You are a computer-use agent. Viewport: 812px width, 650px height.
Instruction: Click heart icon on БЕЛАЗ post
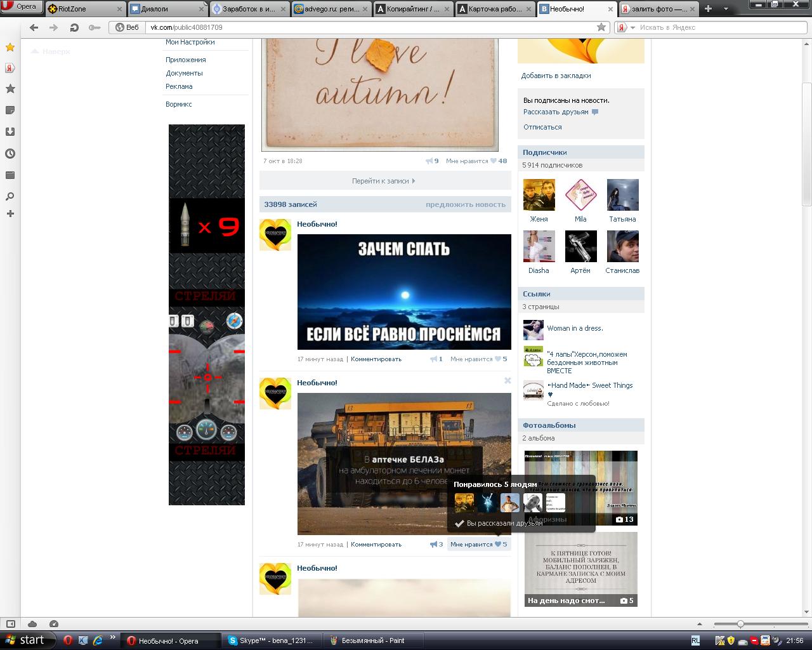pos(498,544)
